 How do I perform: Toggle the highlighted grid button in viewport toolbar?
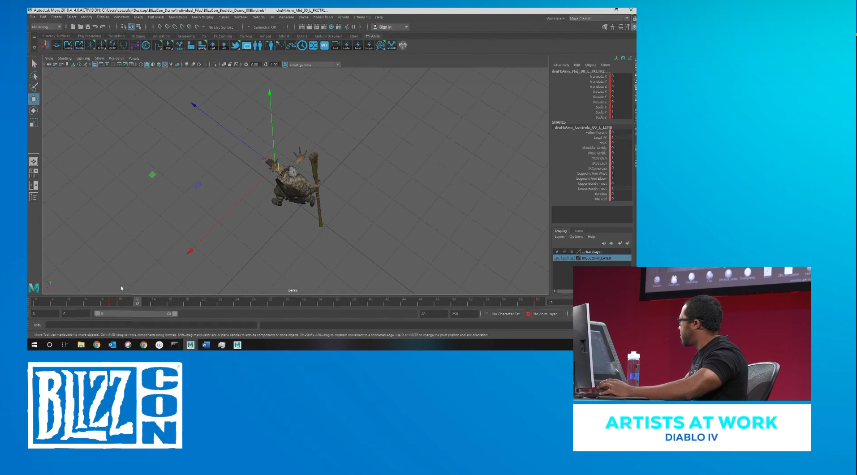click(95, 64)
